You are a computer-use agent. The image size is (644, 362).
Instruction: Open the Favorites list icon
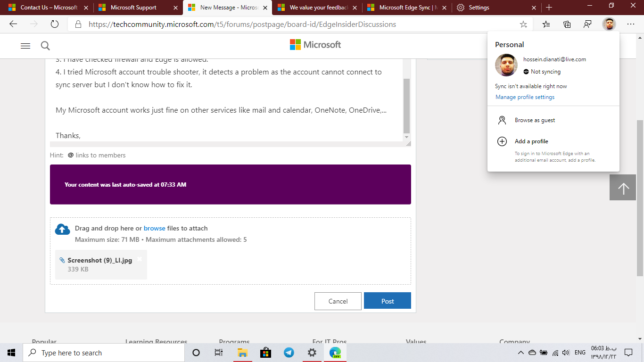click(546, 25)
